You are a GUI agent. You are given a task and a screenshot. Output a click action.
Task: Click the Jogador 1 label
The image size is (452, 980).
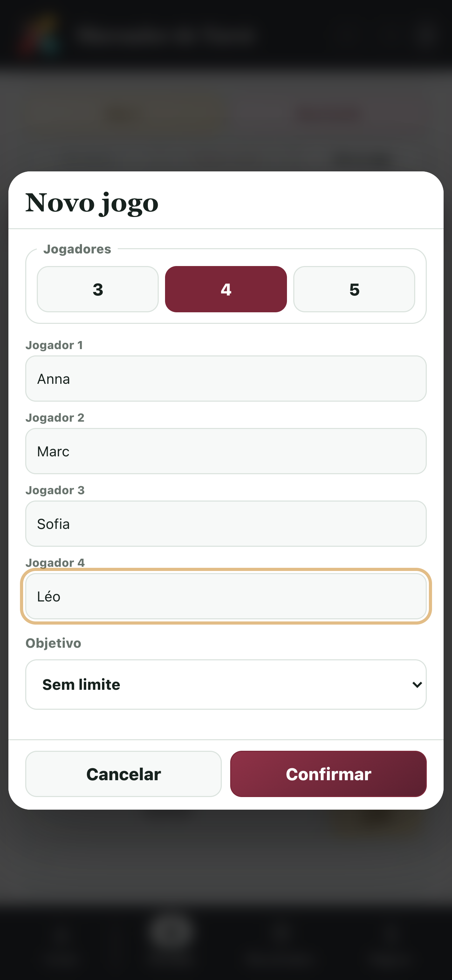coord(54,345)
